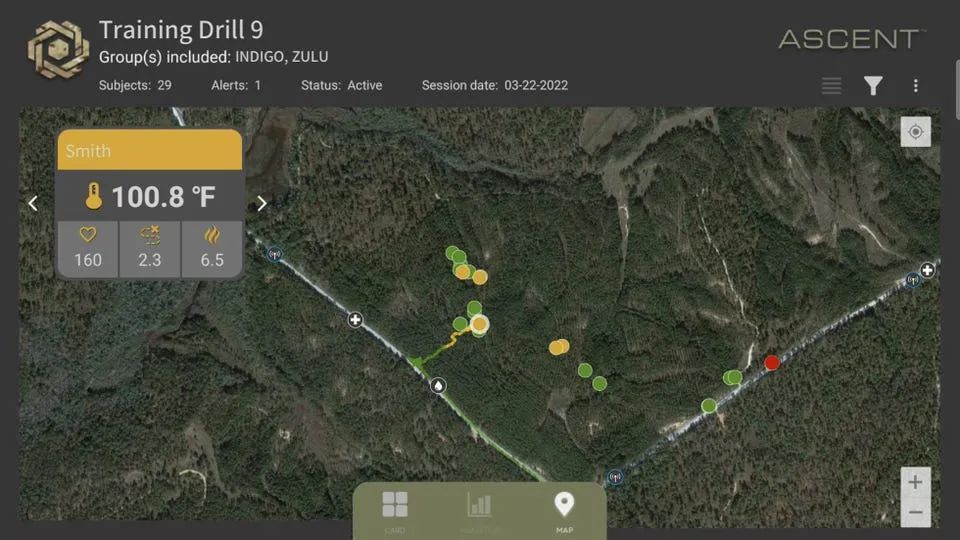
Task: Open the bar chart analytics tab
Action: pos(479,512)
